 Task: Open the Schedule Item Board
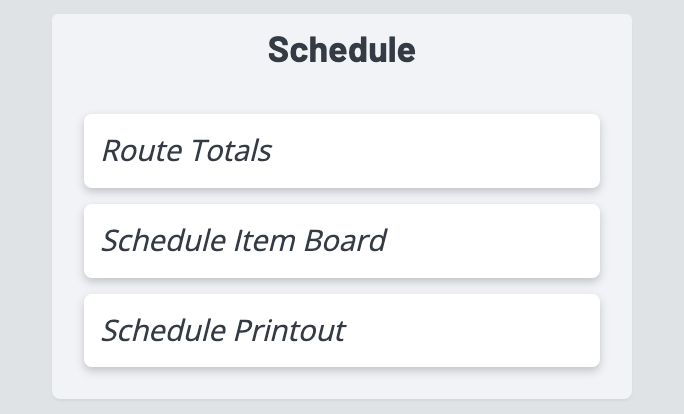point(341,241)
